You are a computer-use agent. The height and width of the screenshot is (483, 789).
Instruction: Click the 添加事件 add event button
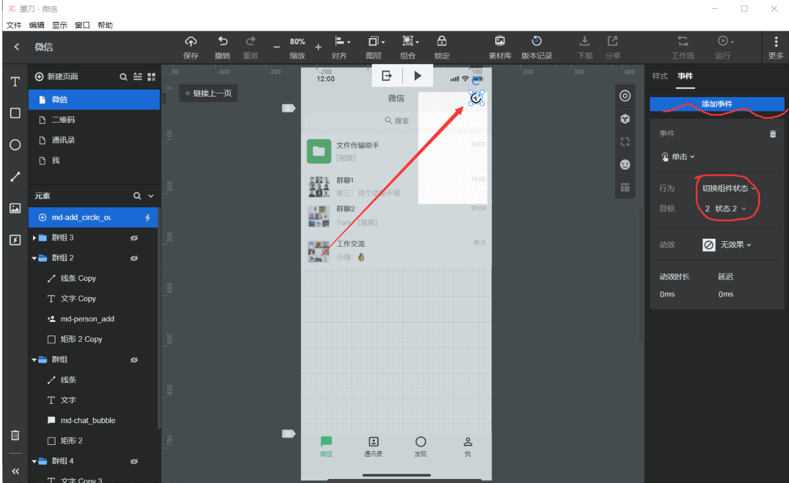tap(717, 104)
